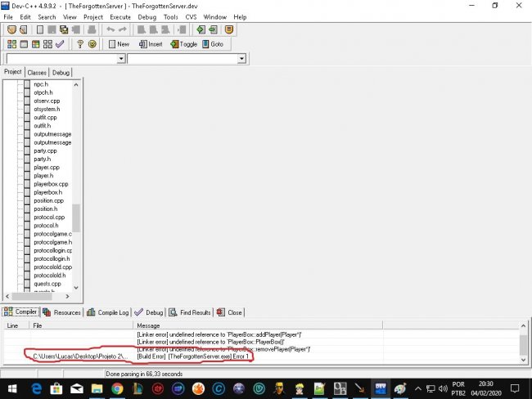Select npc.h in project tree
532x399 pixels.
pos(41,84)
